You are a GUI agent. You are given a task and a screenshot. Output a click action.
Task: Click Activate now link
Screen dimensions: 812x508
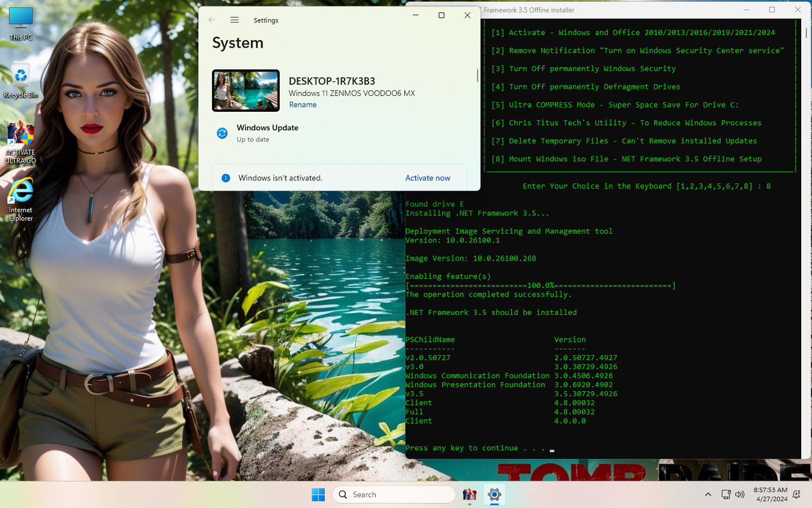tap(428, 178)
